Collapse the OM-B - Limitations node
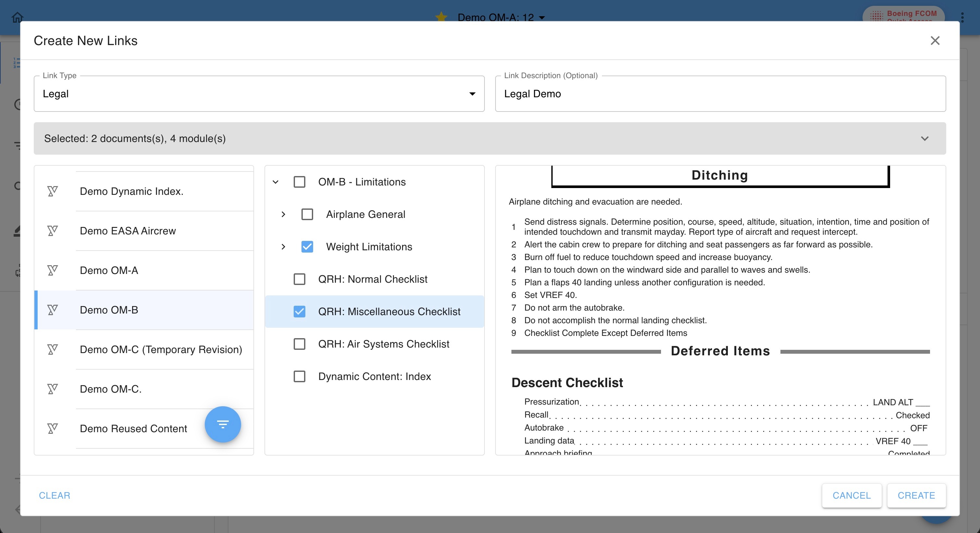 click(276, 182)
